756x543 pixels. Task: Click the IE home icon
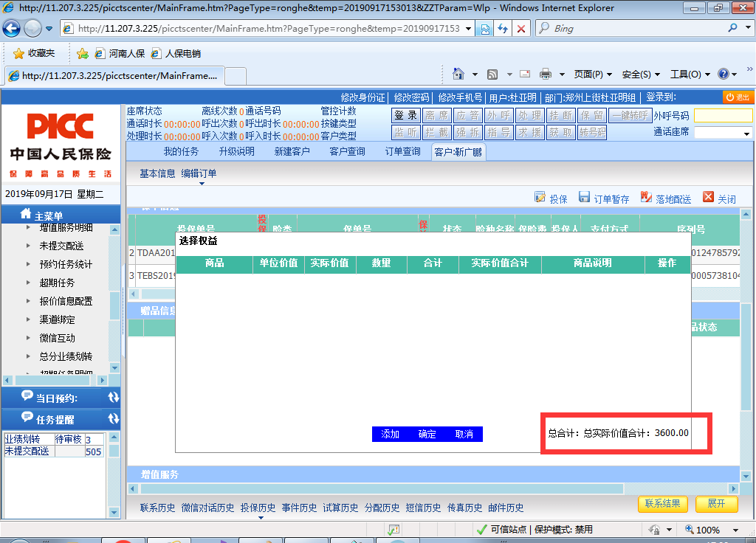click(458, 74)
